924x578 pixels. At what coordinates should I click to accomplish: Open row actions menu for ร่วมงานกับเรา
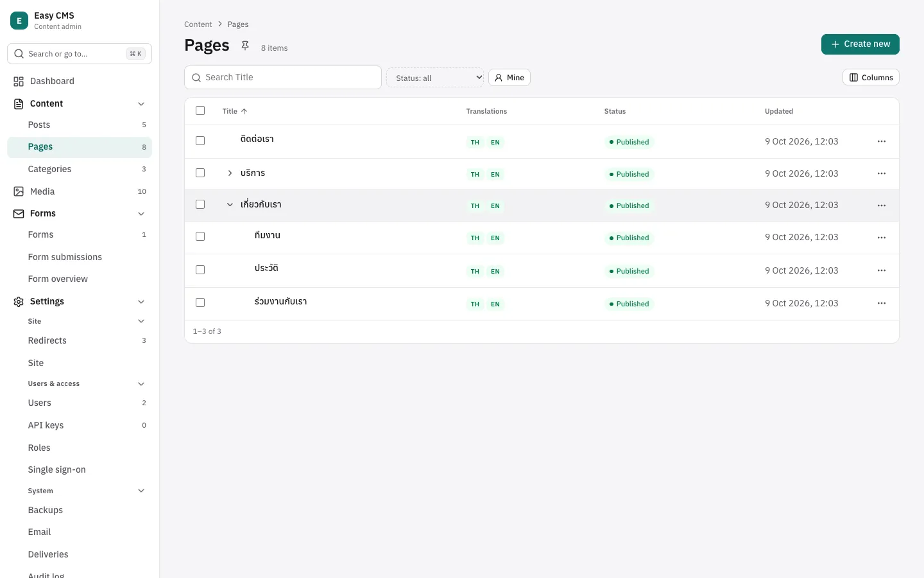pyautogui.click(x=882, y=303)
